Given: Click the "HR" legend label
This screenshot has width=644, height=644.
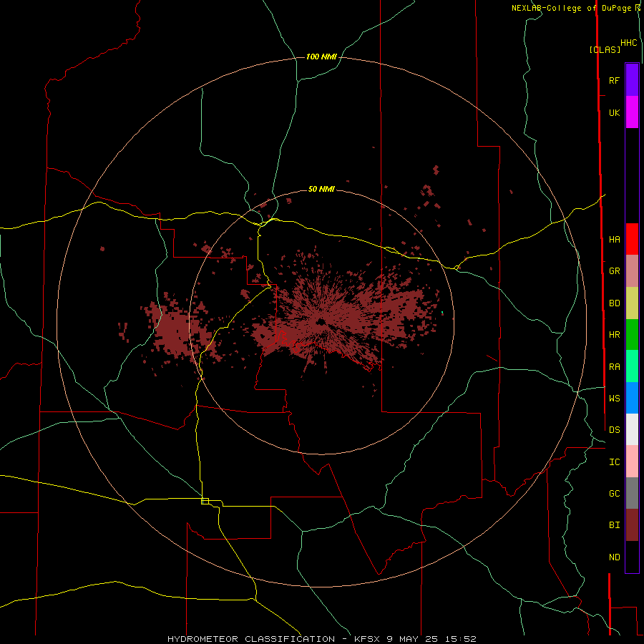Looking at the screenshot, I should point(615,335).
